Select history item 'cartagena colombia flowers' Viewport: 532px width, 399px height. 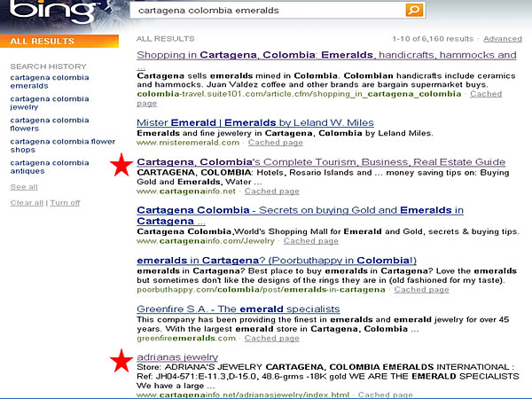coord(50,124)
